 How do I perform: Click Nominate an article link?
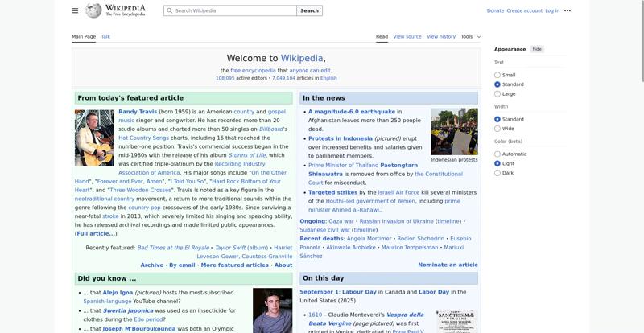pyautogui.click(x=448, y=265)
